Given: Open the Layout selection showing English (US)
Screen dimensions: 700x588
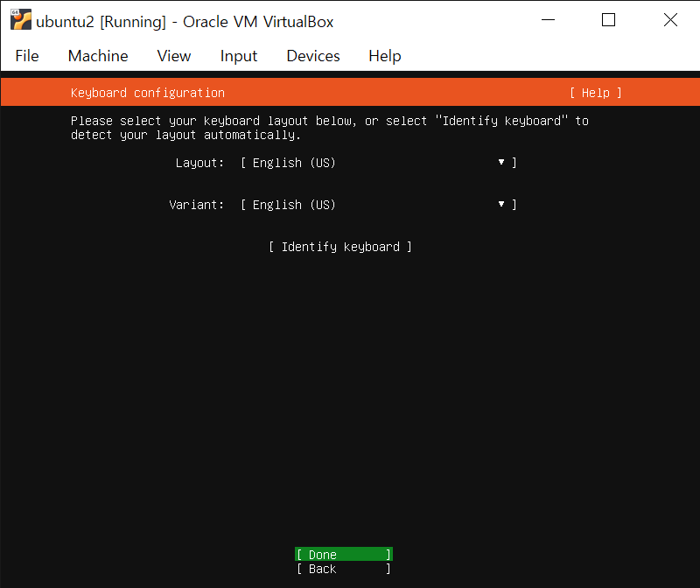Looking at the screenshot, I should (x=289, y=162).
